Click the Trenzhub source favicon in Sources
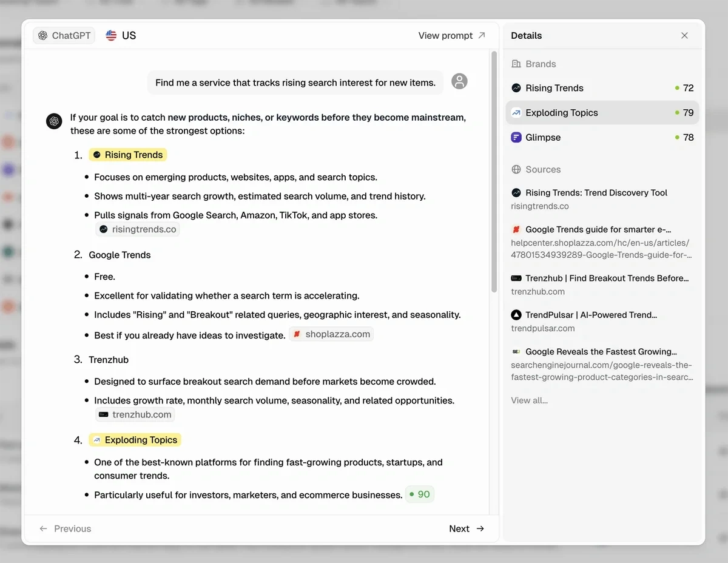The height and width of the screenshot is (563, 728). click(x=516, y=278)
